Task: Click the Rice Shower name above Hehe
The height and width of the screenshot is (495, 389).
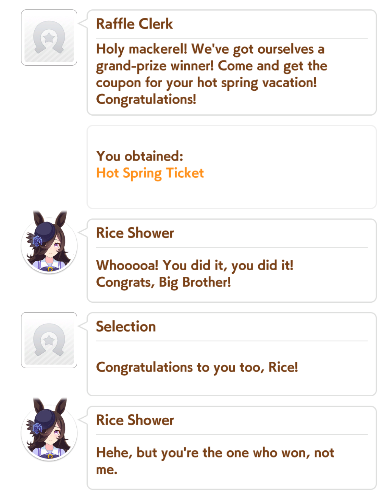Action: 135,420
